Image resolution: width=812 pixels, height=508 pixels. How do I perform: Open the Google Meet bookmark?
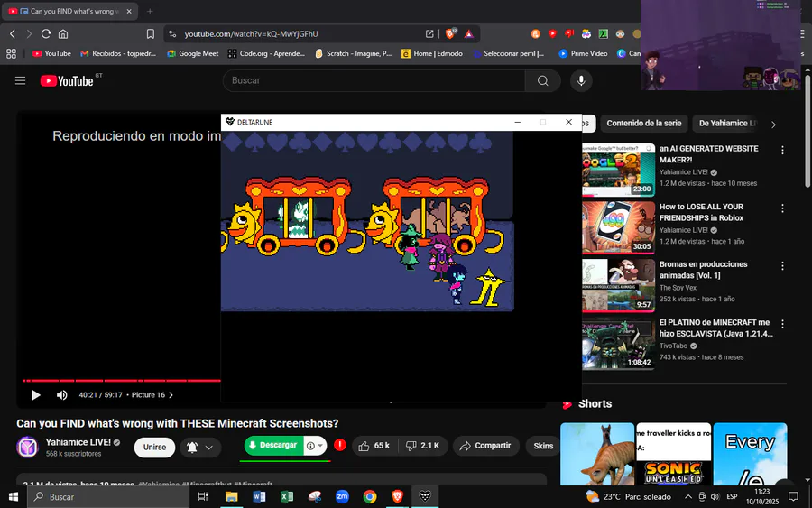193,53
